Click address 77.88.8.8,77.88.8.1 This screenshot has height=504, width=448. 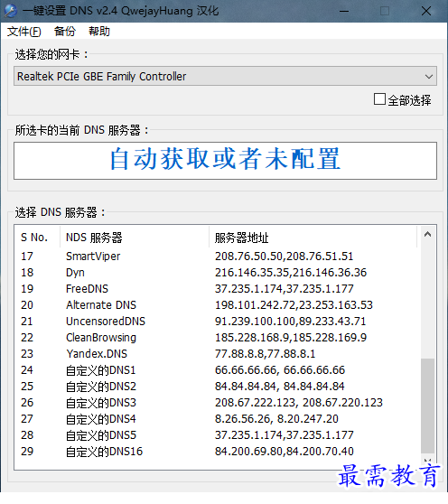pyautogui.click(x=266, y=354)
